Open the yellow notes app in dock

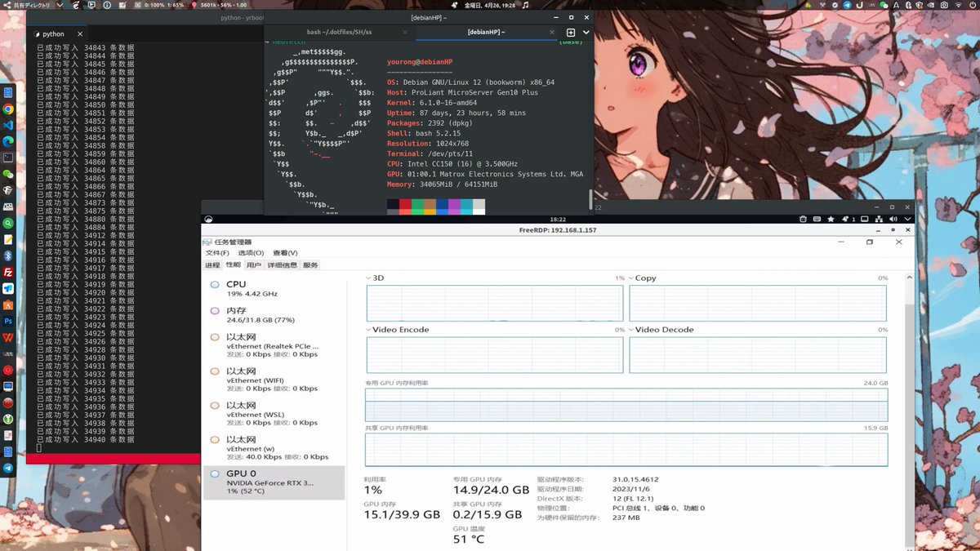[8, 238]
